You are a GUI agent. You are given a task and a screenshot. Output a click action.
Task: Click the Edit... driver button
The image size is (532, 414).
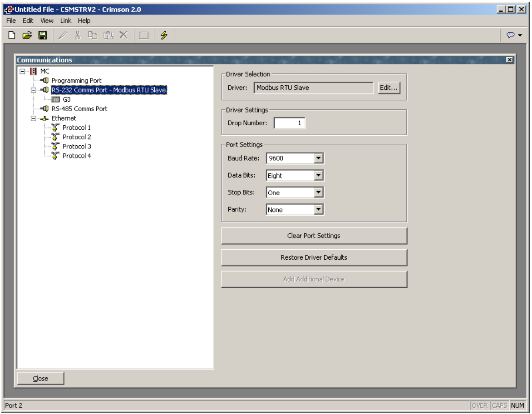pos(389,88)
